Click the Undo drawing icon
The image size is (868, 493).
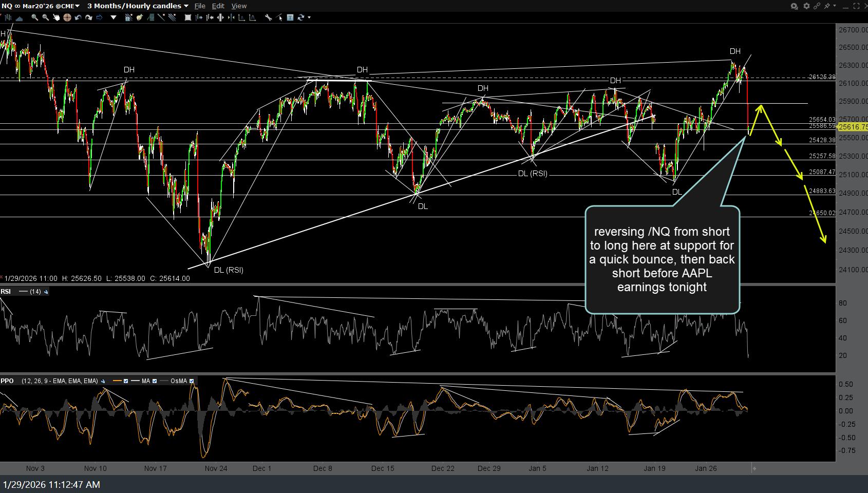click(x=78, y=17)
